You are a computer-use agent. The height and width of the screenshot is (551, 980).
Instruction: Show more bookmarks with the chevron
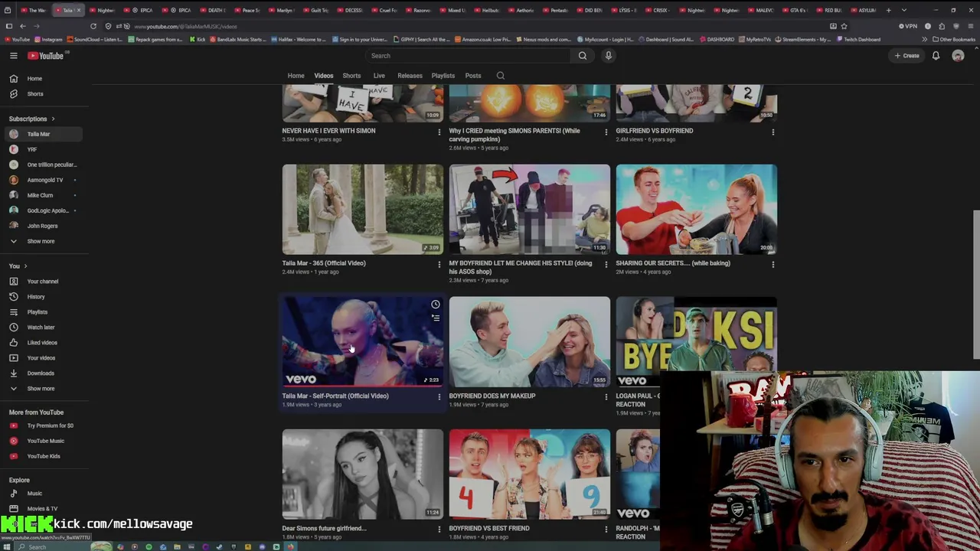tap(924, 39)
